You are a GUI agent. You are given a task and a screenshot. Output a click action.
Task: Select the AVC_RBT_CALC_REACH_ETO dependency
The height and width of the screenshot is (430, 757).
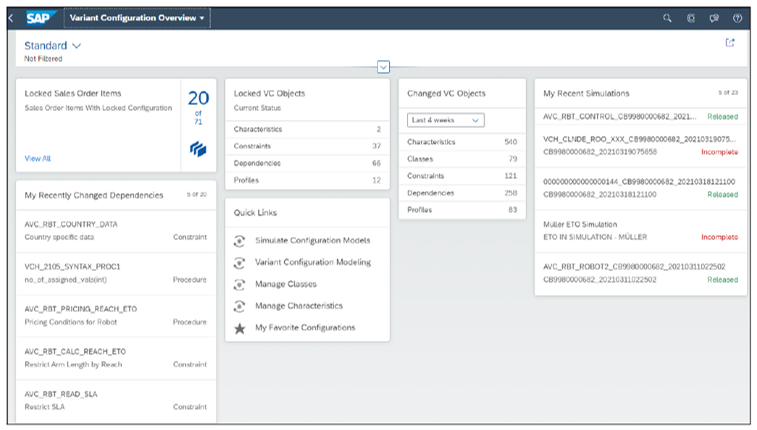coord(116,358)
